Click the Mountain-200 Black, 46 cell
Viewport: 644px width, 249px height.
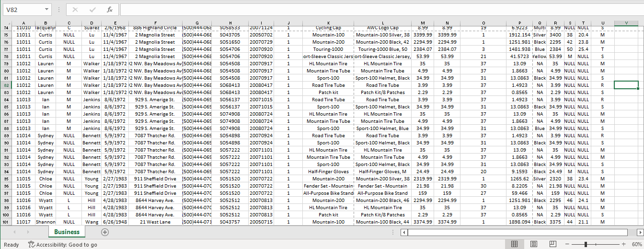[x=383, y=200]
